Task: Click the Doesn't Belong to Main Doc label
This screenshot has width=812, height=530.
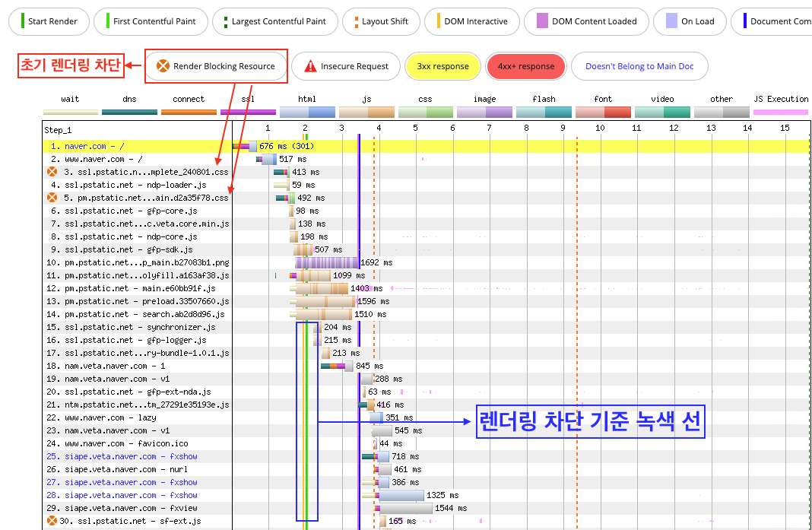Action: point(639,66)
